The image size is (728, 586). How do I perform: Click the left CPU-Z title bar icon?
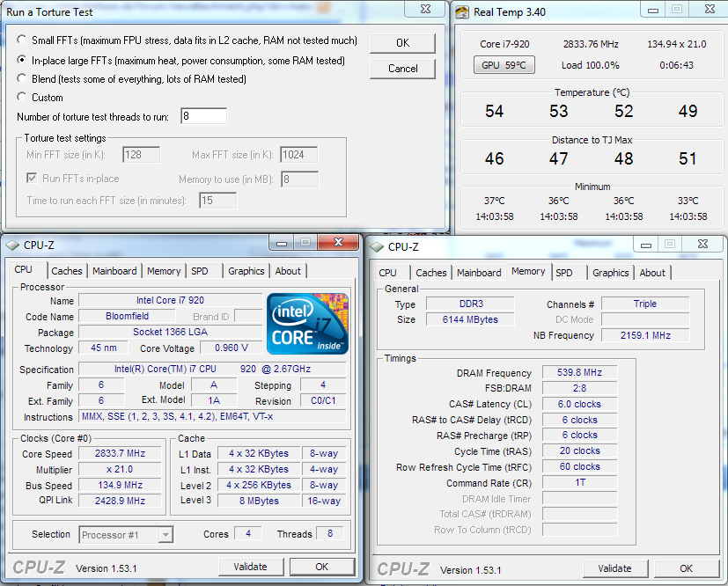12,245
